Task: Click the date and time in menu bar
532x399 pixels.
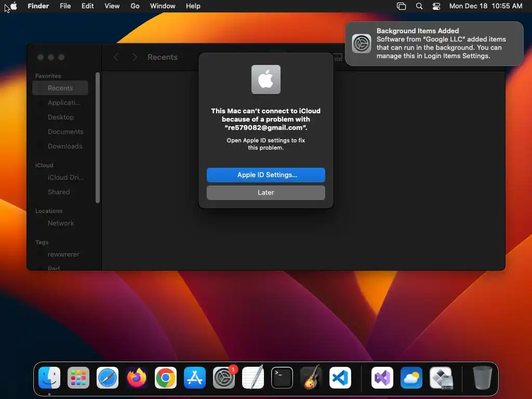Action: click(486, 6)
